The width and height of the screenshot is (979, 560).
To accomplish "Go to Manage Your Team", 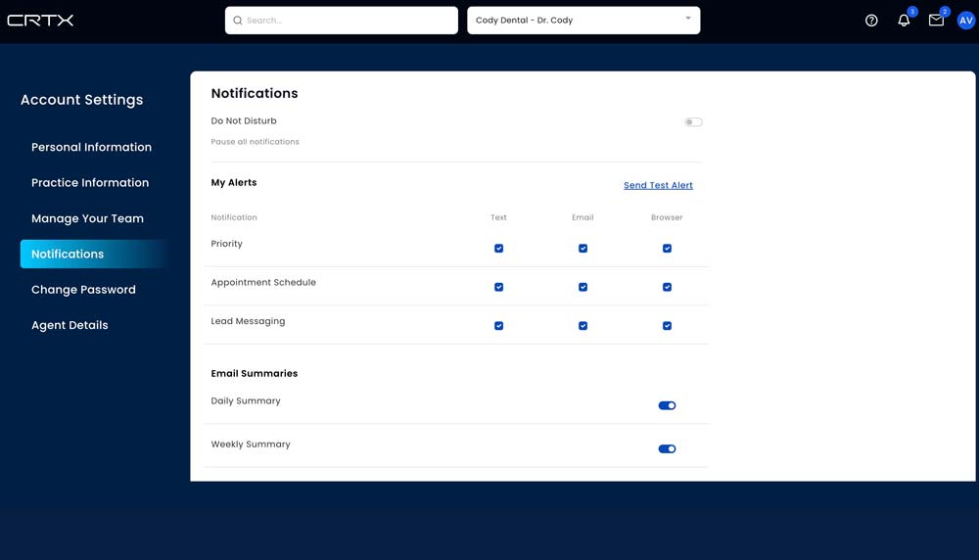I will [x=87, y=218].
